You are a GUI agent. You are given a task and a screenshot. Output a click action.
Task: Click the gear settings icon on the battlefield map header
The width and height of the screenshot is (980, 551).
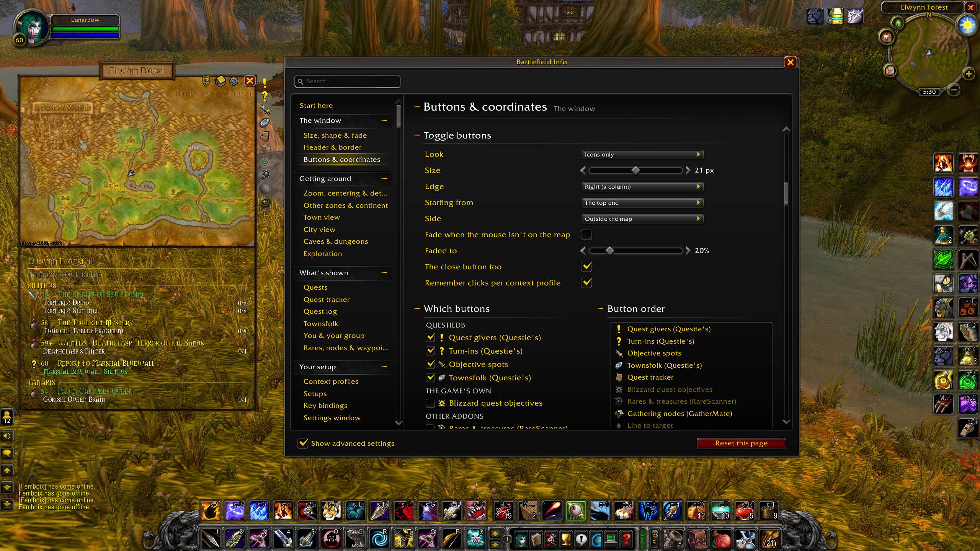(x=234, y=81)
